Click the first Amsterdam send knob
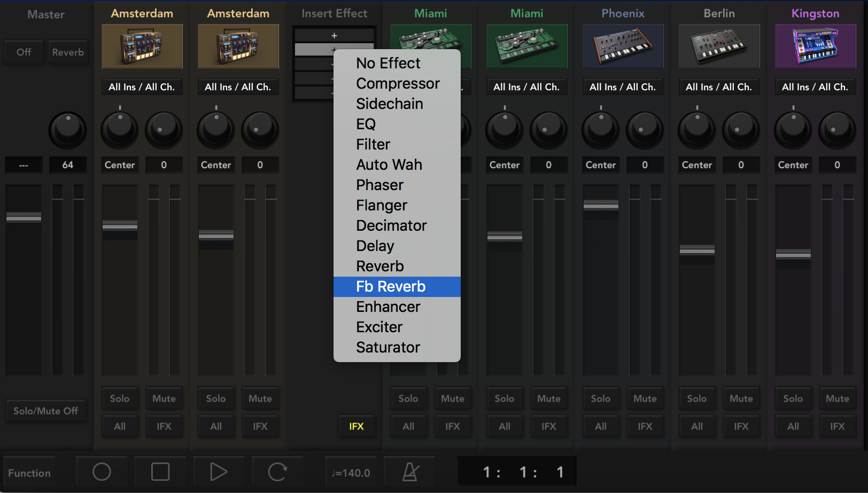 pos(164,130)
